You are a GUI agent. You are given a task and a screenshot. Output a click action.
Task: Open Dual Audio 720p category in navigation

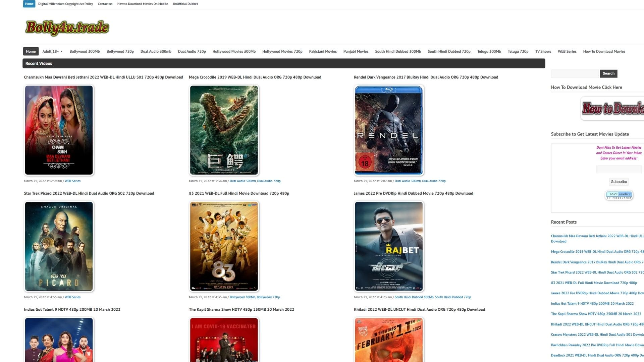pyautogui.click(x=192, y=51)
